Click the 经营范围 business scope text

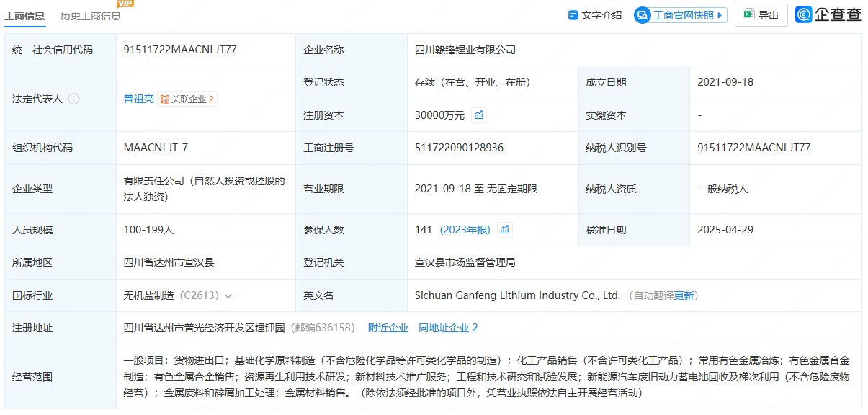click(x=487, y=377)
